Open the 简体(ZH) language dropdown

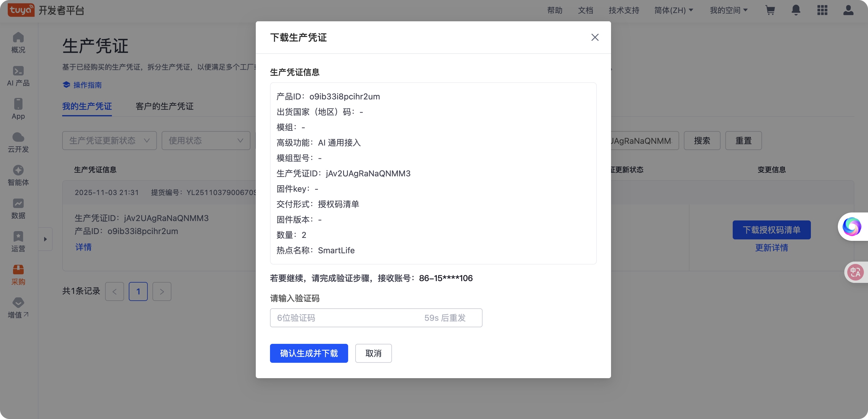pyautogui.click(x=673, y=10)
